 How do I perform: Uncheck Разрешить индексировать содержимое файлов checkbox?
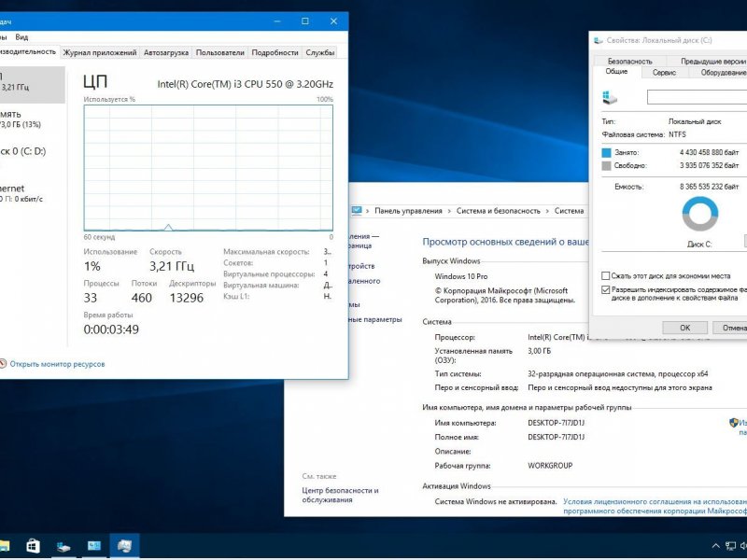tap(605, 289)
